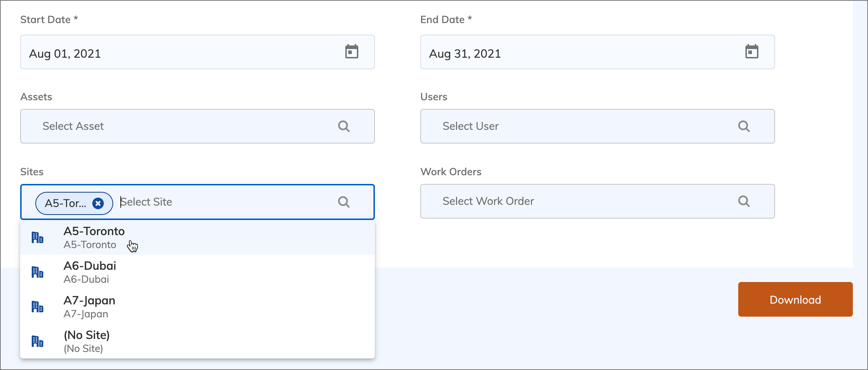Click the End Date field showing Aug 31, 2021
The width and height of the screenshot is (868, 370).
point(597,52)
